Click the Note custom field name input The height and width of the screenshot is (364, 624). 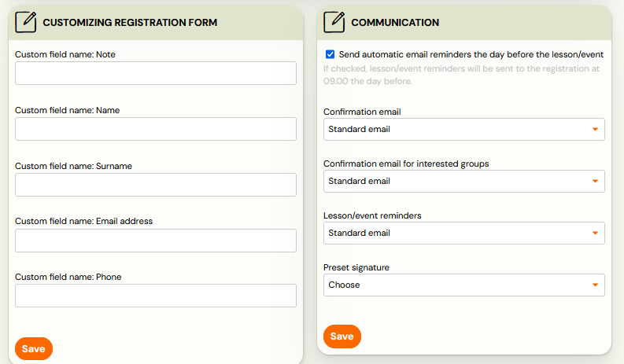tap(156, 73)
